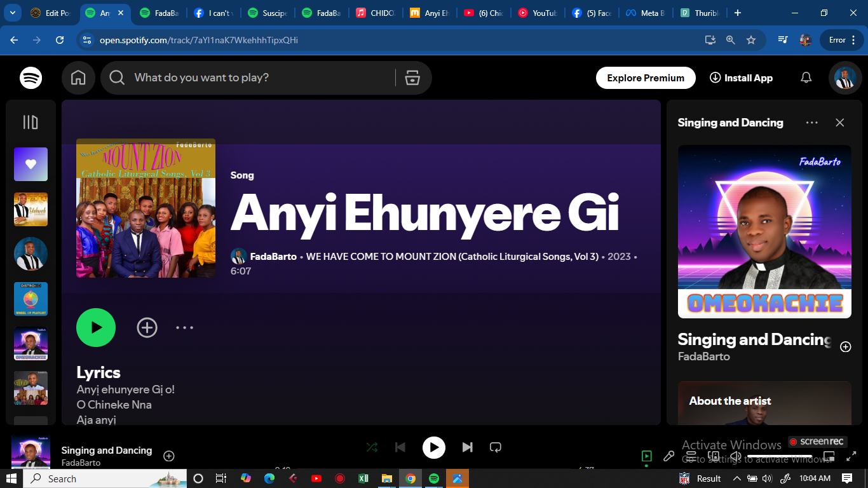The height and width of the screenshot is (488, 868).
Task: Open the About the artist card
Action: tap(764, 403)
